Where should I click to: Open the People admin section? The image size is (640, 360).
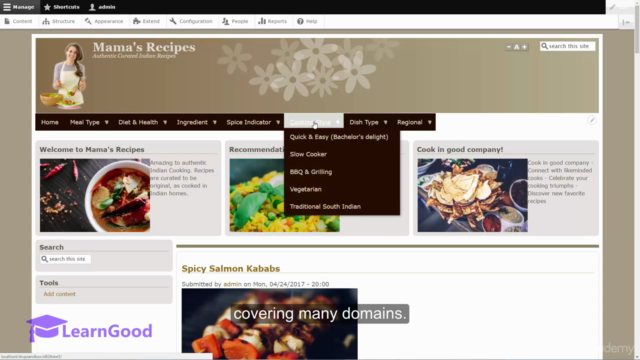(x=235, y=21)
